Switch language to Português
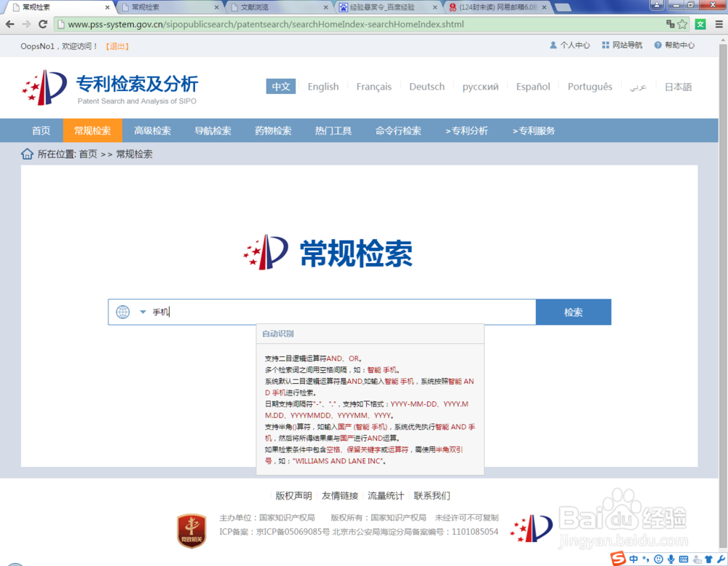Image resolution: width=728 pixels, height=566 pixels. (590, 87)
